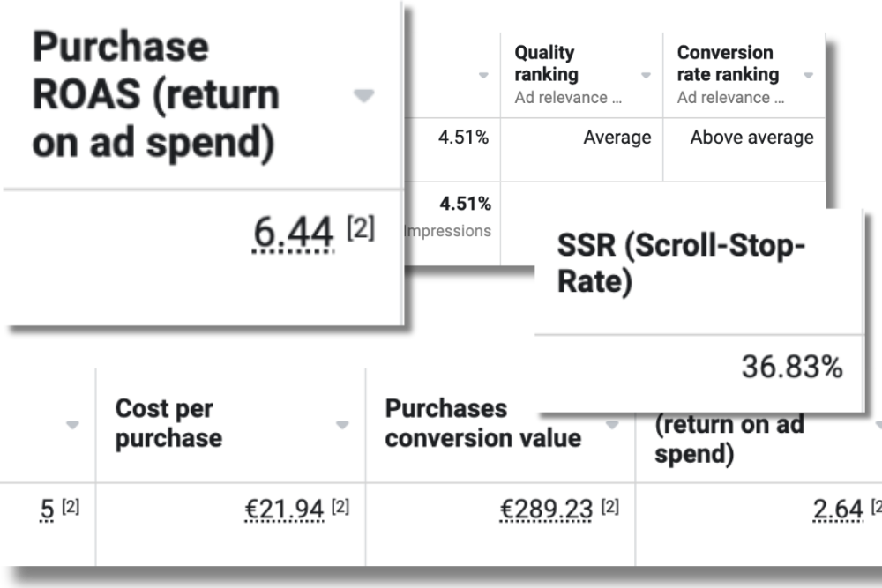
Task: Click the arrow left of Cost per purchase
Action: pyautogui.click(x=72, y=424)
